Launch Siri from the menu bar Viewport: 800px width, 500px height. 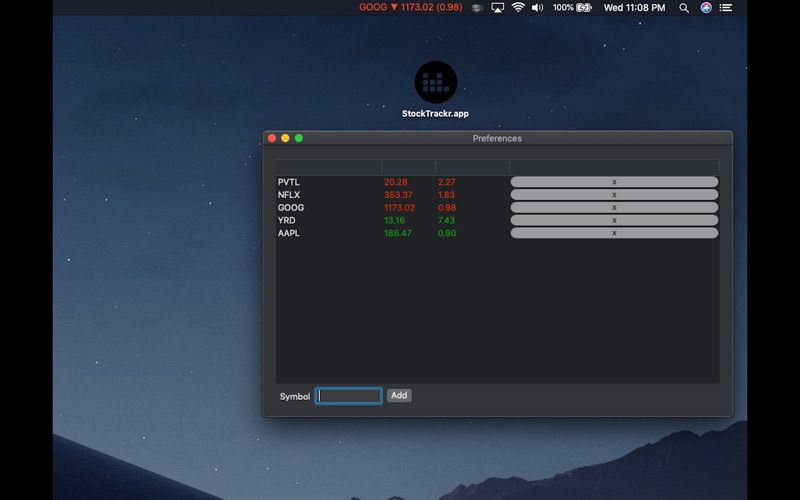pyautogui.click(x=706, y=8)
